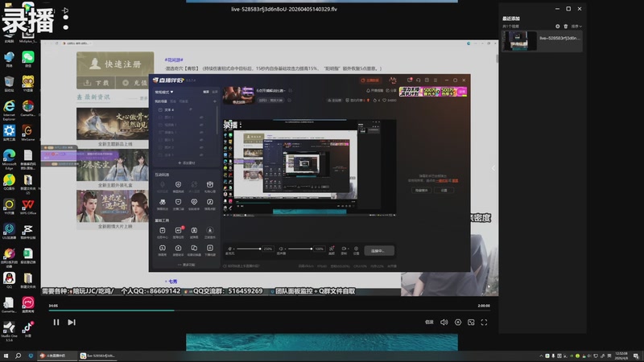Image resolution: width=644 pixels, height=362 pixels.
Task: Click the 重置 link in the chat pane
Action: pyautogui.click(x=455, y=180)
